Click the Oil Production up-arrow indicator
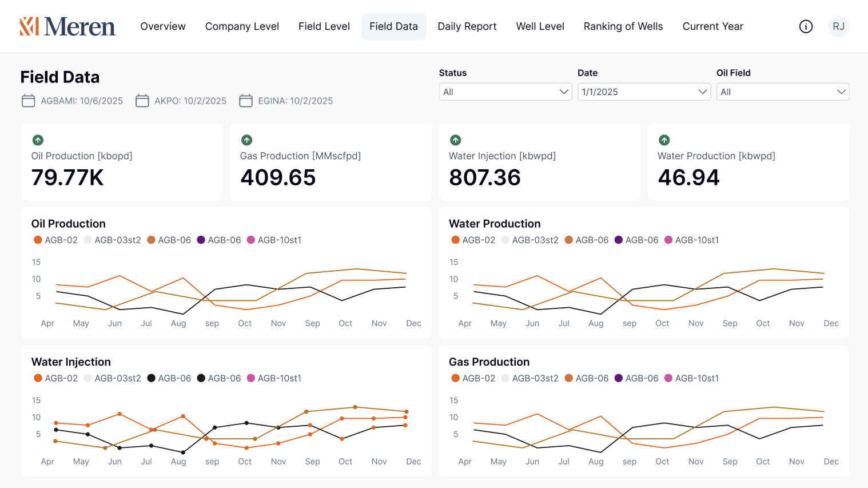Viewport: 868px width, 488px height. coord(38,140)
